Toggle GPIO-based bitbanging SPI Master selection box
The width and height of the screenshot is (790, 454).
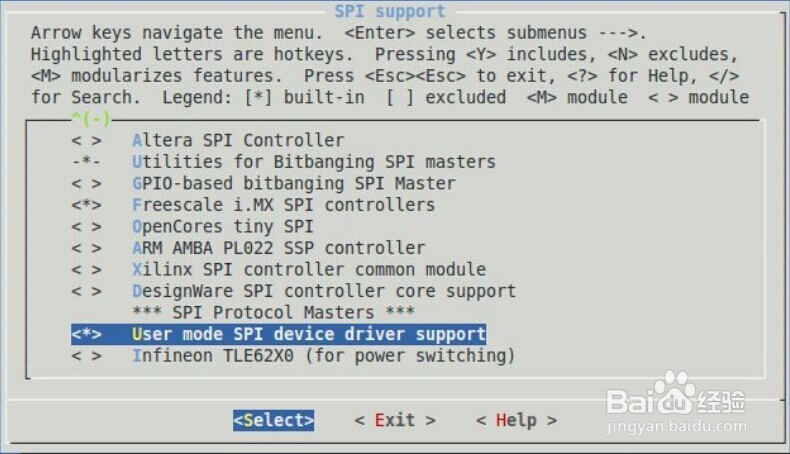point(86,183)
